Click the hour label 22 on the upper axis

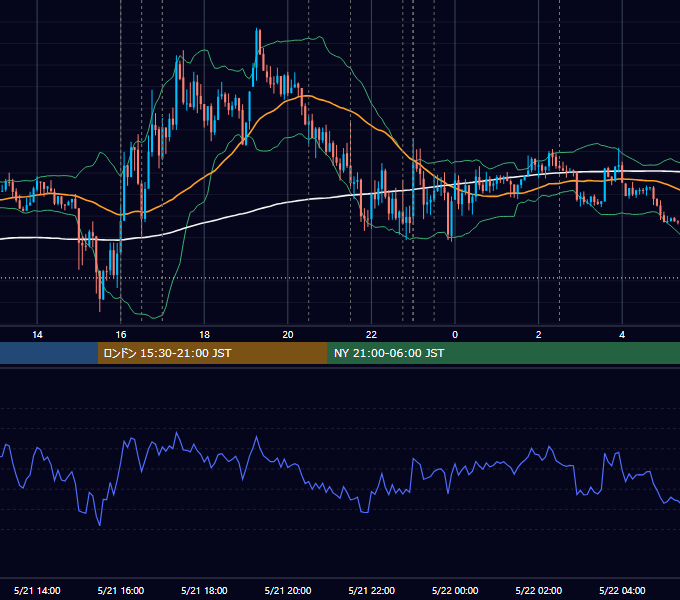pos(371,335)
